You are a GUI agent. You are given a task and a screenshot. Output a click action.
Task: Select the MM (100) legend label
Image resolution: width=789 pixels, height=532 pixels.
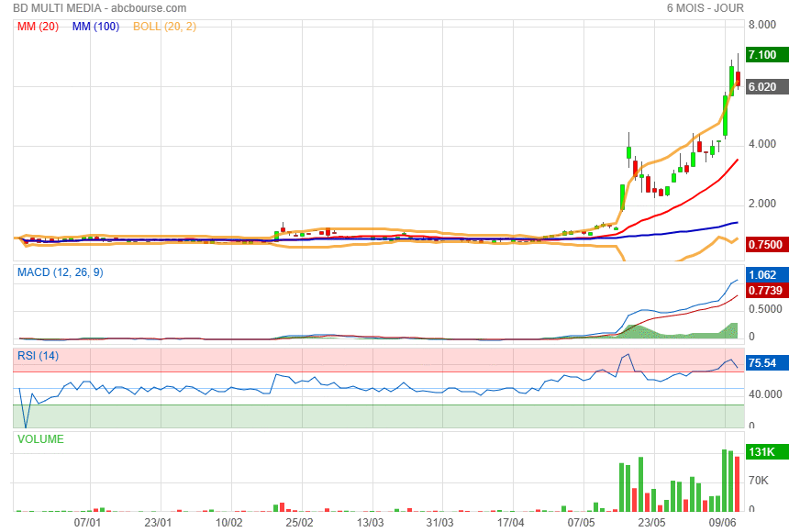[x=95, y=27]
